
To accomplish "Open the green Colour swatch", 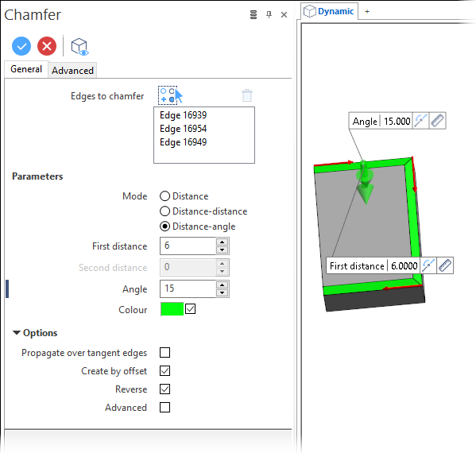I will tap(172, 309).
